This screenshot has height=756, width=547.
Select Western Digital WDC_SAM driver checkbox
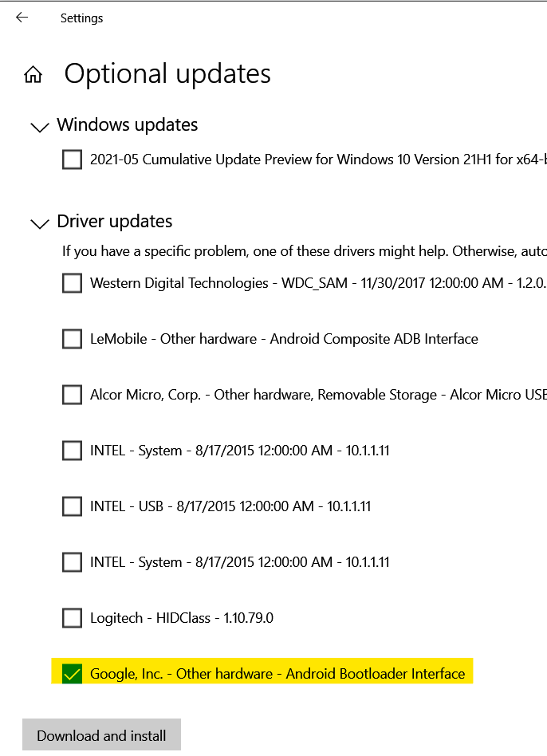(x=73, y=283)
